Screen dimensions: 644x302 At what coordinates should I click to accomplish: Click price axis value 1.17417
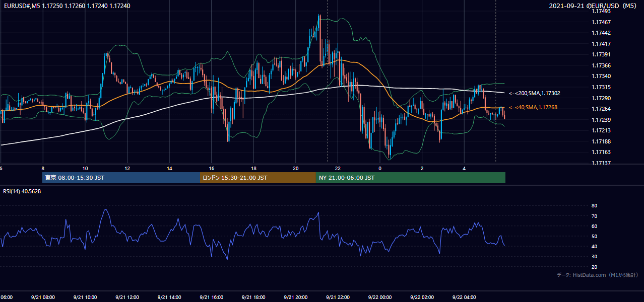(x=602, y=44)
